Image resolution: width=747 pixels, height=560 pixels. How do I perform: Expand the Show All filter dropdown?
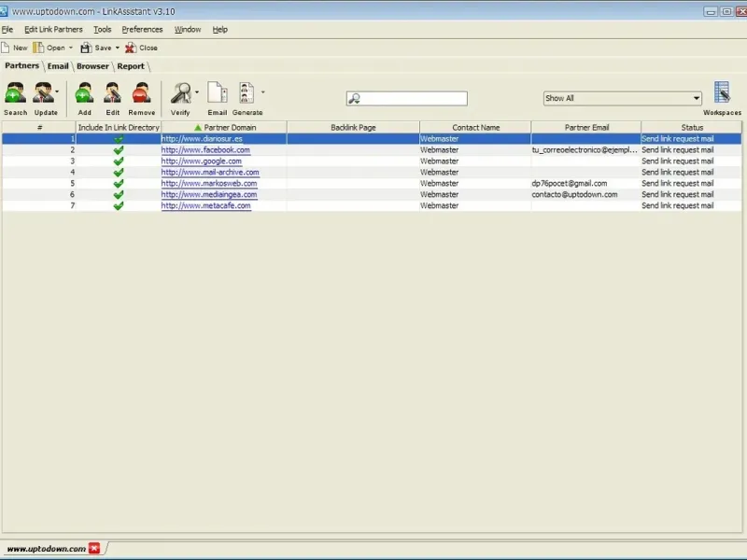[697, 99]
